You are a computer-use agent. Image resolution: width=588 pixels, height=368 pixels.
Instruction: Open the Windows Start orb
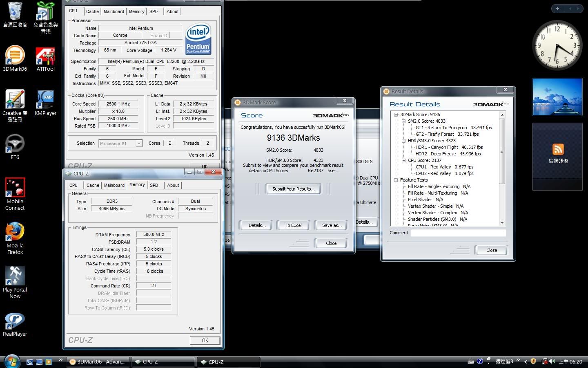11,361
